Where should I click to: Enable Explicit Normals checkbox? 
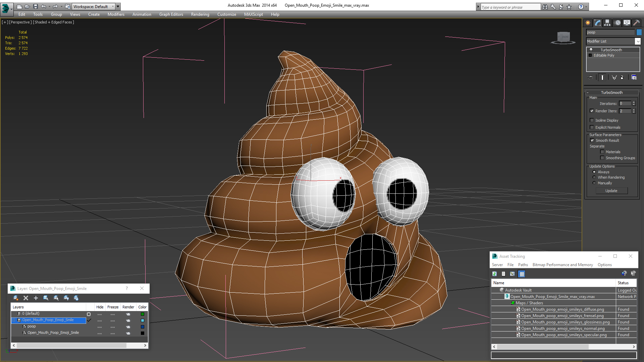click(592, 127)
